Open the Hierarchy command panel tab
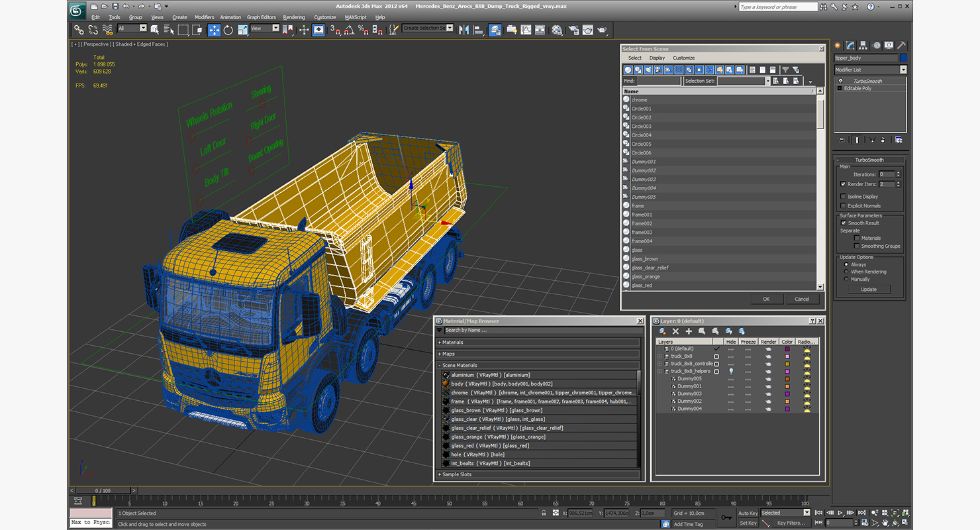 click(864, 46)
